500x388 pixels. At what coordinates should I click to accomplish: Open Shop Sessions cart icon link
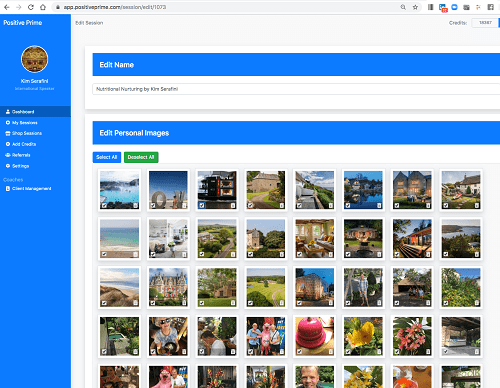[x=8, y=133]
